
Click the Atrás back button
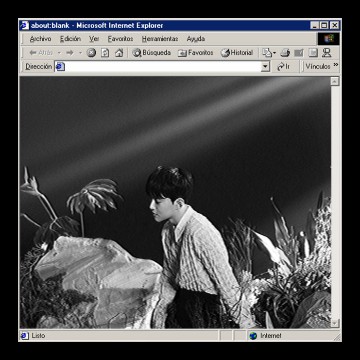[x=41, y=53]
